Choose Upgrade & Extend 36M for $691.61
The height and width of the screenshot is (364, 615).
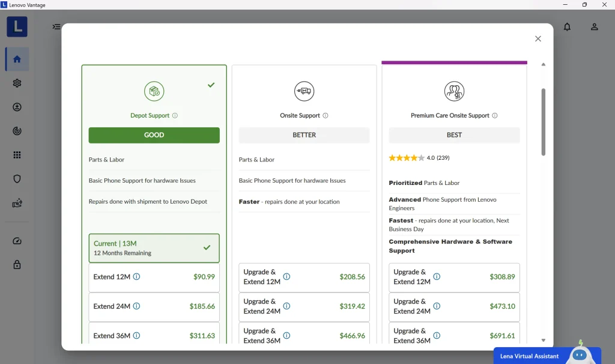(x=454, y=333)
